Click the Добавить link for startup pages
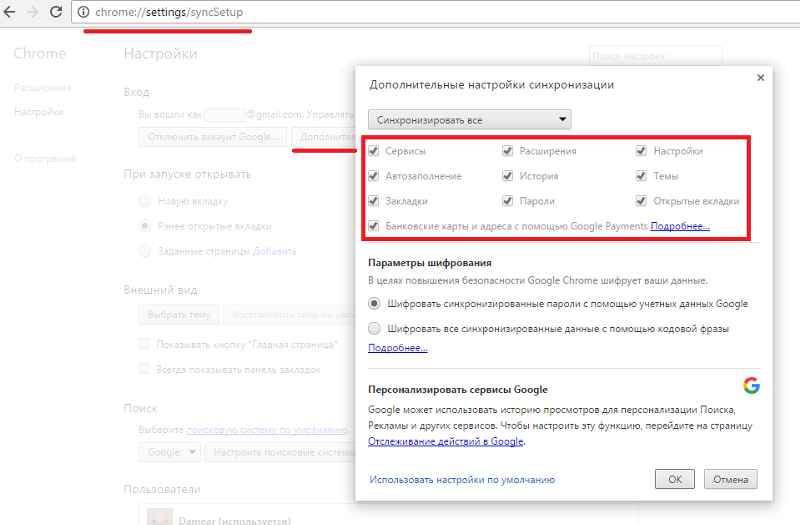 (274, 251)
